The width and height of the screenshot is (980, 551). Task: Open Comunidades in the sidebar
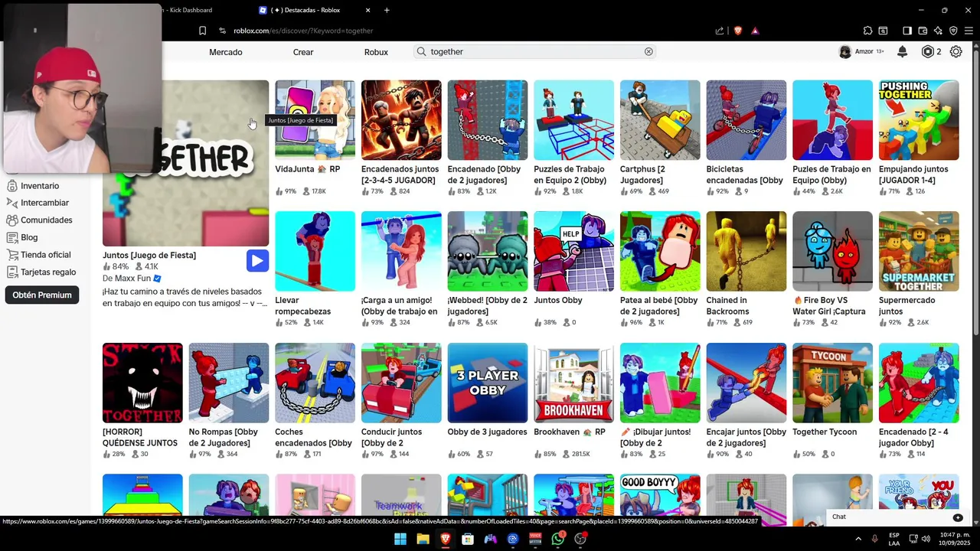46,220
